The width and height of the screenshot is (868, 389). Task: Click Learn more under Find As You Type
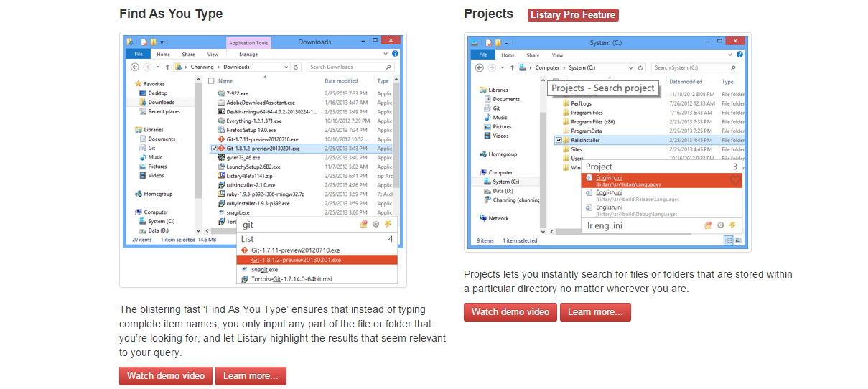pyautogui.click(x=251, y=376)
